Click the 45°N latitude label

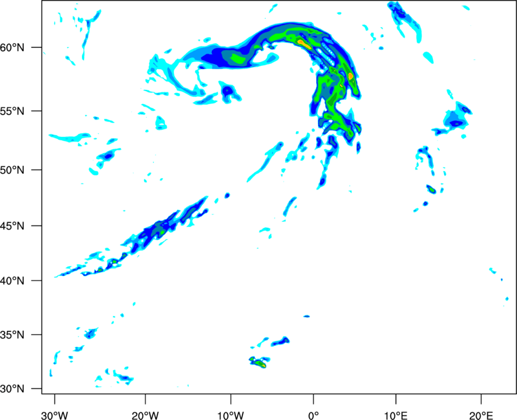[x=12, y=226]
